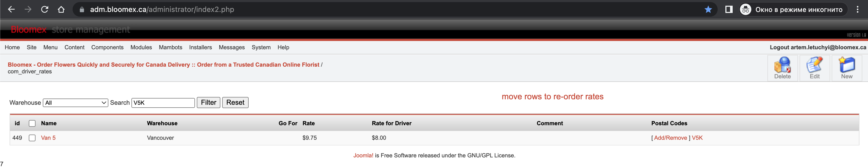Open the Modules menu
868x168 pixels.
[141, 47]
